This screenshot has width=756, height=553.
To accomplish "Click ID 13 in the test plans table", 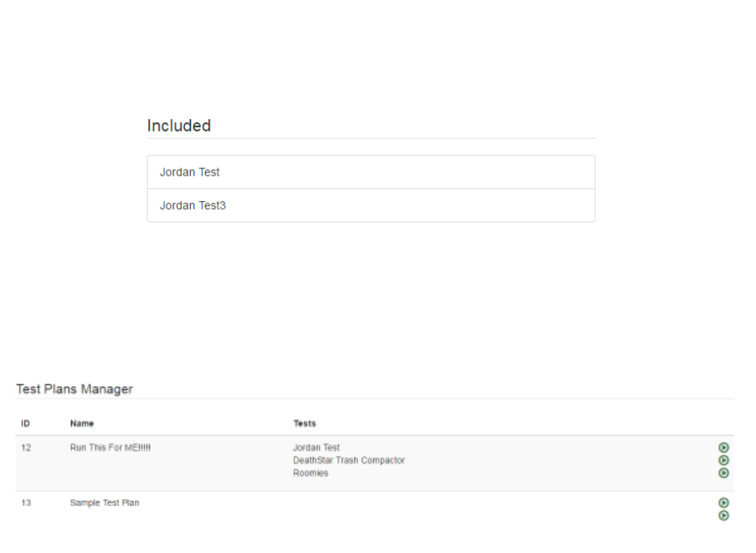I will (x=26, y=503).
